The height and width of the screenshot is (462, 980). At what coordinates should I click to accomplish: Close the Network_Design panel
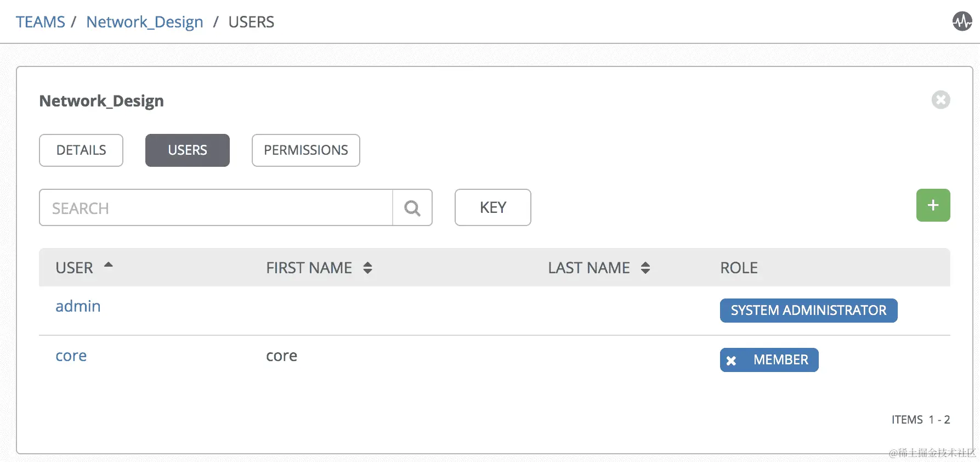pyautogui.click(x=941, y=100)
